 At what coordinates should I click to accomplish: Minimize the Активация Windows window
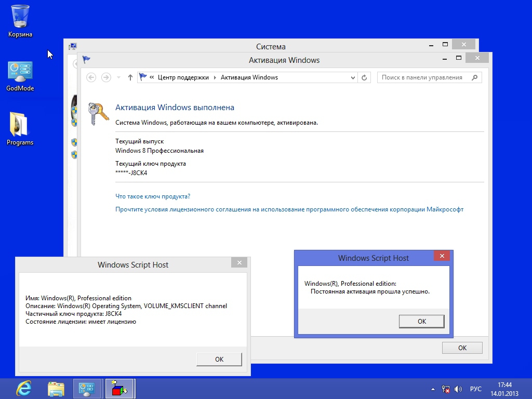pyautogui.click(x=445, y=59)
